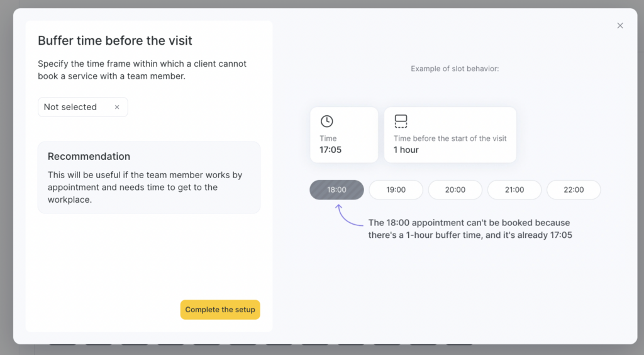The height and width of the screenshot is (355, 644).
Task: Click the curved arrow pointing to 18:00
Action: (348, 215)
